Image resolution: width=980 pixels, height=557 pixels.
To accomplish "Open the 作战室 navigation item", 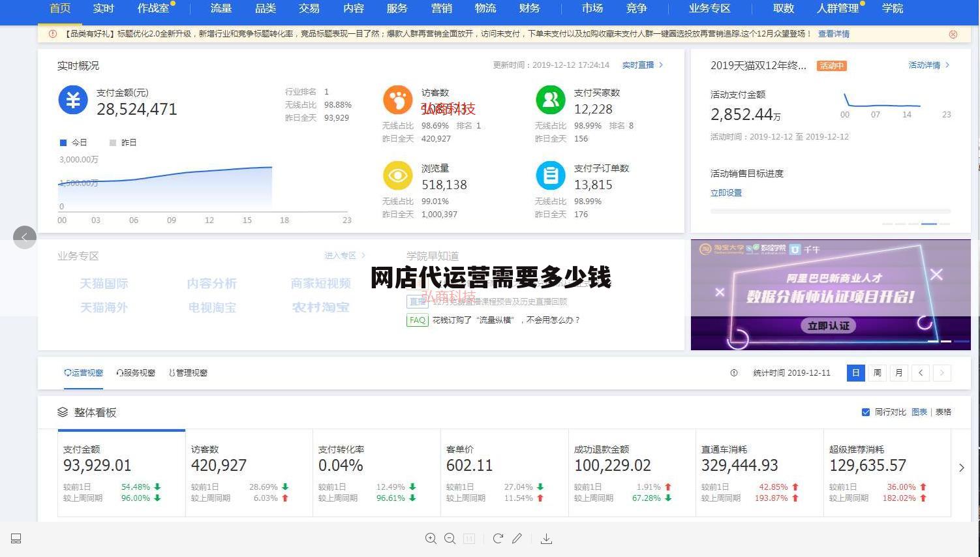I will pos(153,8).
